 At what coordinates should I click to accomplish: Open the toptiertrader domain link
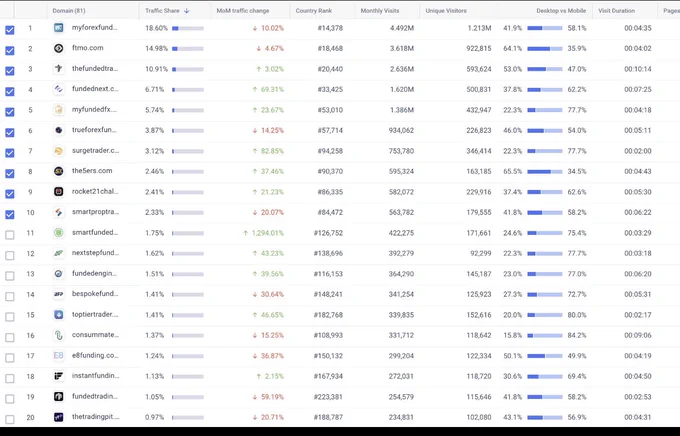pos(95,314)
